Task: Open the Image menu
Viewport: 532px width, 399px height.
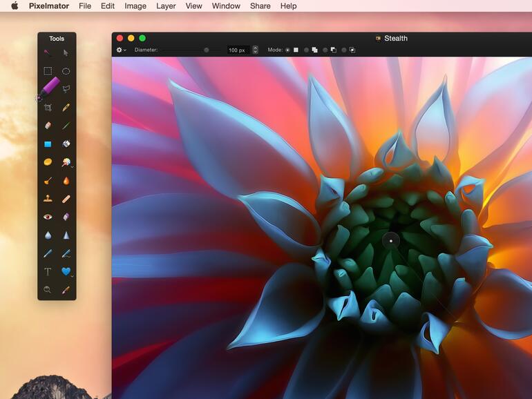Action: pos(135,6)
